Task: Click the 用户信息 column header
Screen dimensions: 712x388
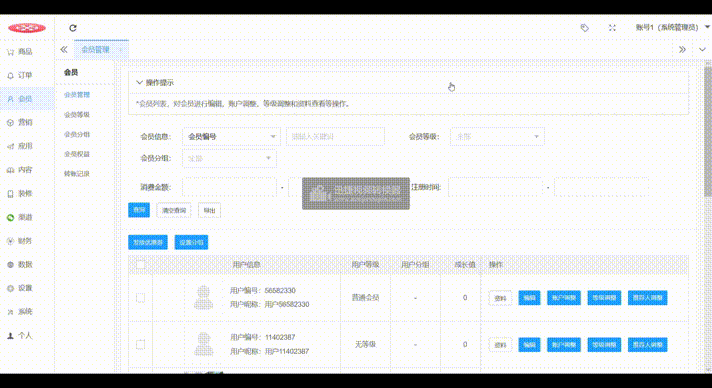Action: (x=246, y=264)
